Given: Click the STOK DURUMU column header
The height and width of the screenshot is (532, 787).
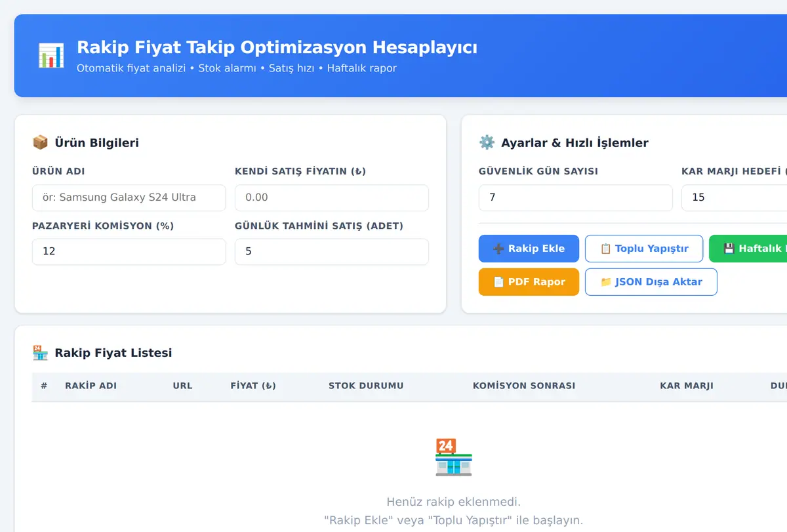Looking at the screenshot, I should point(366,386).
